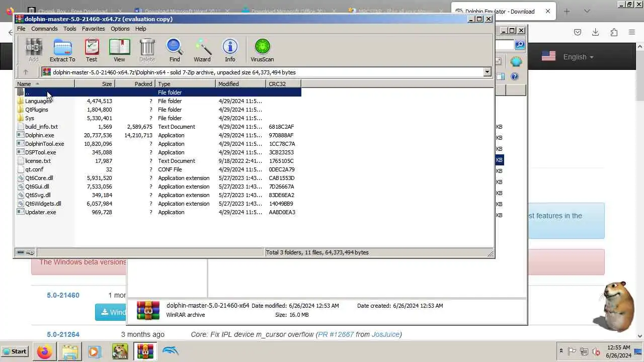Open the View toolbar tool
Image resolution: width=644 pixels, height=362 pixels.
click(119, 50)
